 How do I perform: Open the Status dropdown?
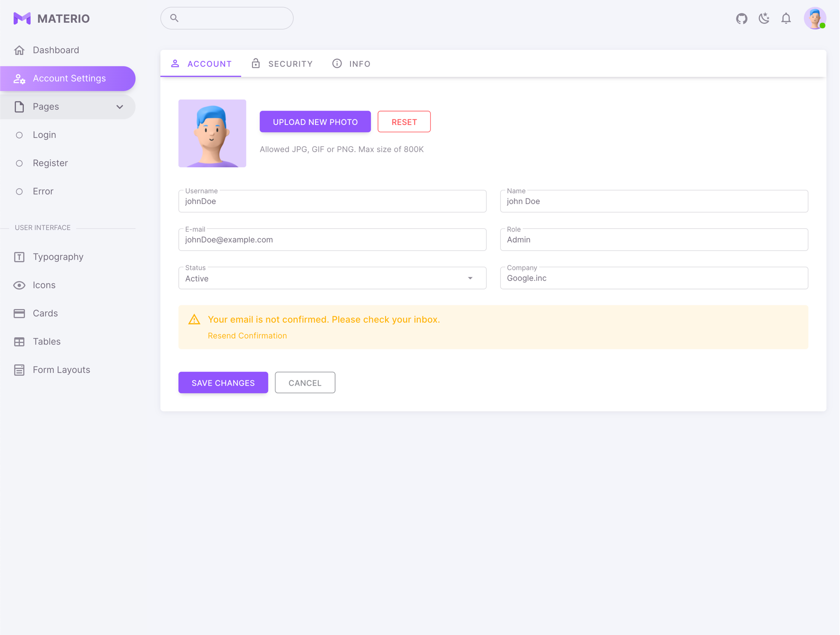click(470, 278)
